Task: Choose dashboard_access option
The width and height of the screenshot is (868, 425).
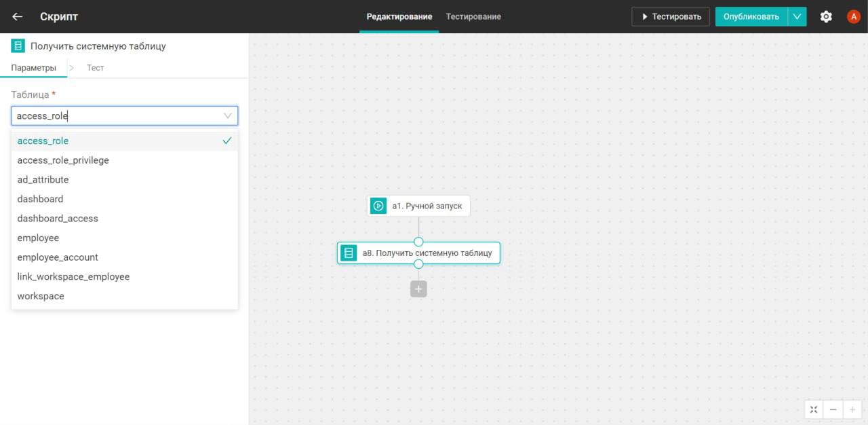Action: [x=125, y=219]
